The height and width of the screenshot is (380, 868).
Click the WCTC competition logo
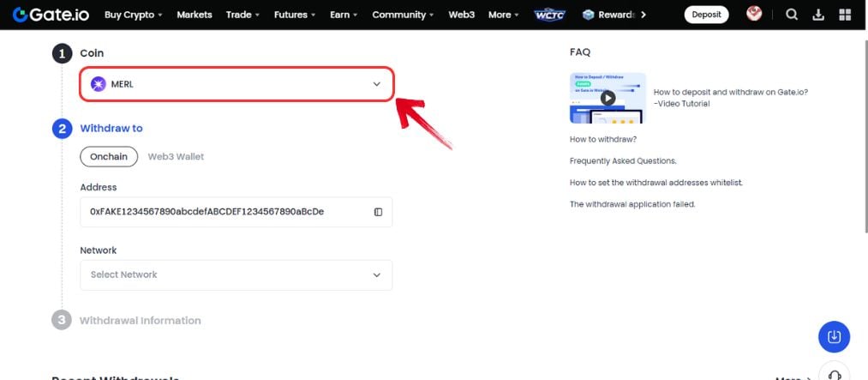[x=550, y=15]
